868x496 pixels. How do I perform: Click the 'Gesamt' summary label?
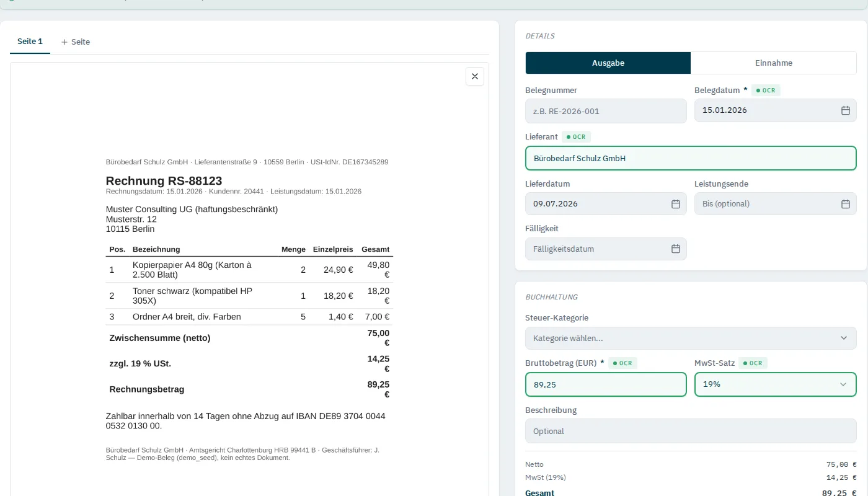click(x=539, y=493)
